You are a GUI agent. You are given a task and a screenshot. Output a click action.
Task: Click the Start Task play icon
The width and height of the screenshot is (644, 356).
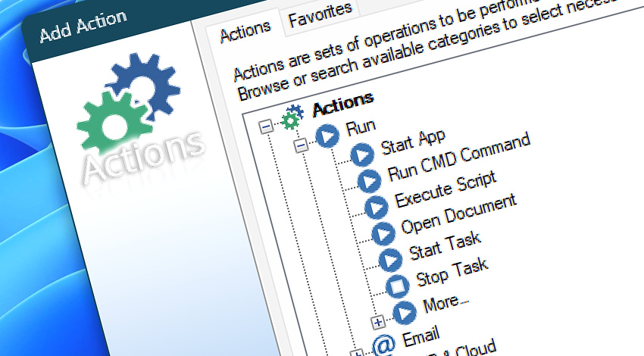click(x=390, y=260)
